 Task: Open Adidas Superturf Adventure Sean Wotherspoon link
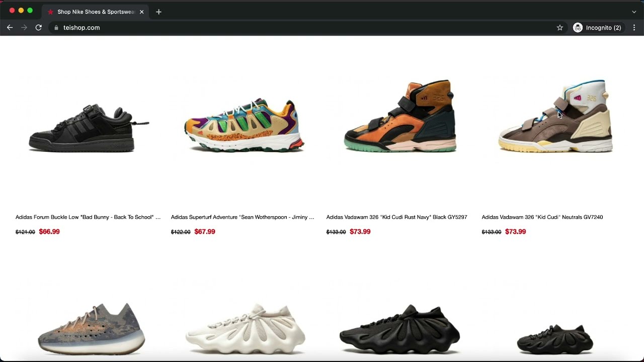[243, 217]
